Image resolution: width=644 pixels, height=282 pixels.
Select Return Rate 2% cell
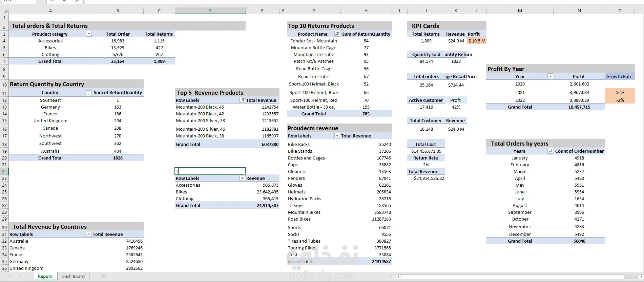[x=426, y=165]
